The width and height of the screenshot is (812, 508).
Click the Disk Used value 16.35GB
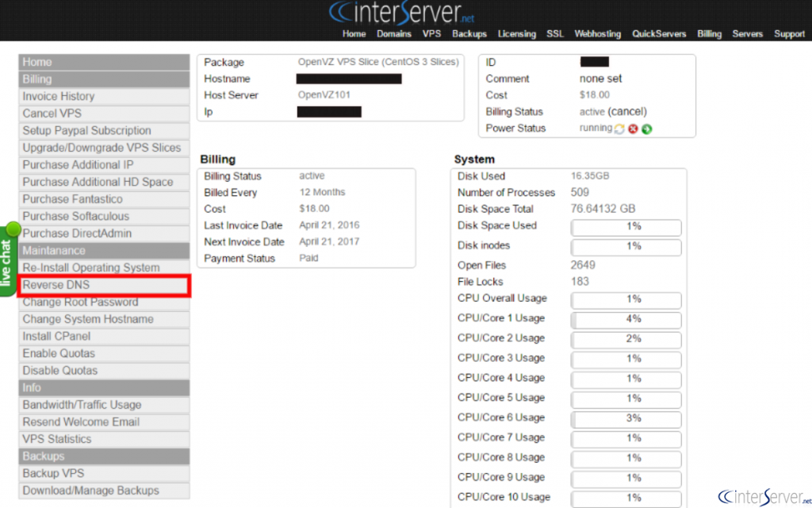pyautogui.click(x=590, y=175)
